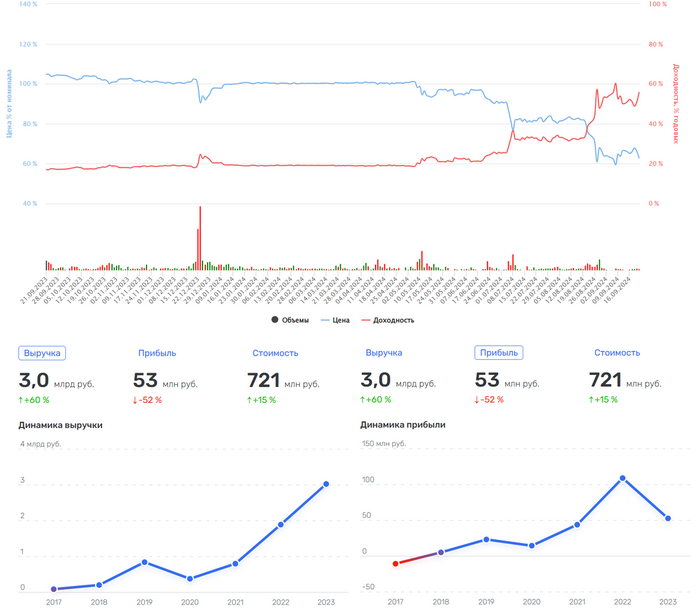Click the 2022 peak point on profit chart
Screen dimensions: 700x614
point(622,478)
